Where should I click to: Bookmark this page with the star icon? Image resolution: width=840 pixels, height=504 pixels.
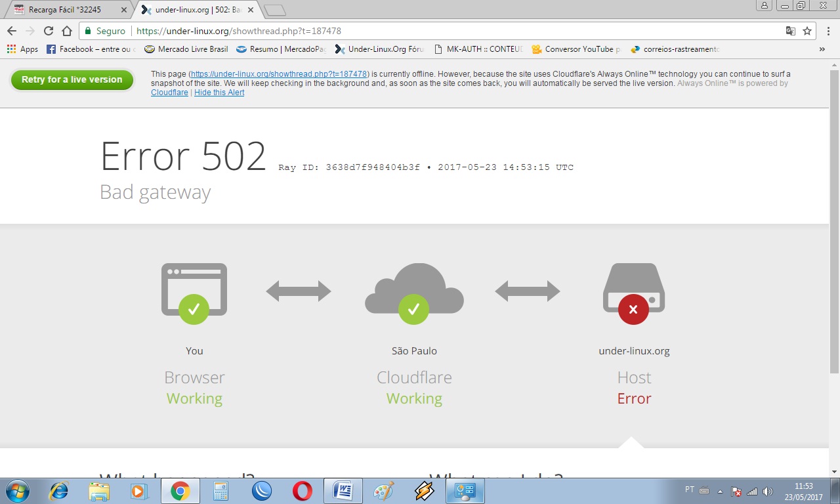click(x=807, y=31)
